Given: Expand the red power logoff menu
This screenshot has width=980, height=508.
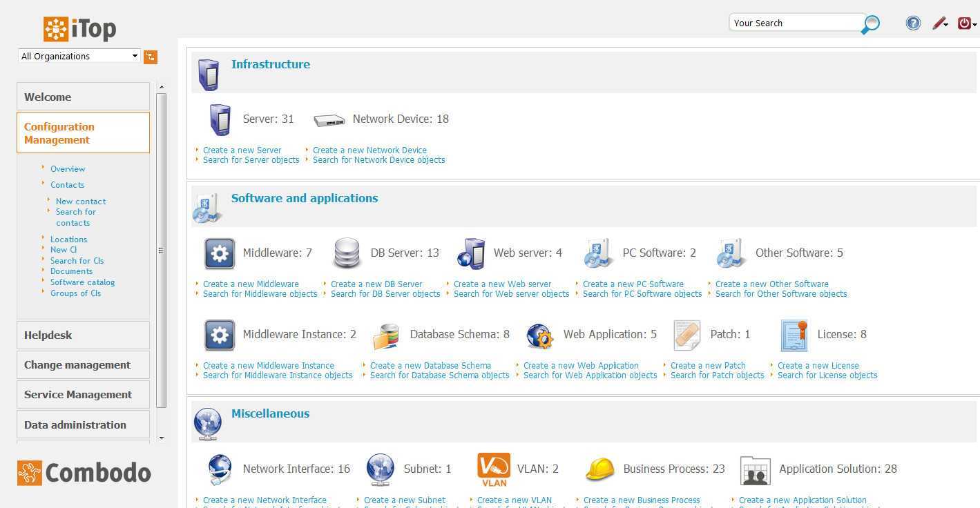Looking at the screenshot, I should (966, 23).
